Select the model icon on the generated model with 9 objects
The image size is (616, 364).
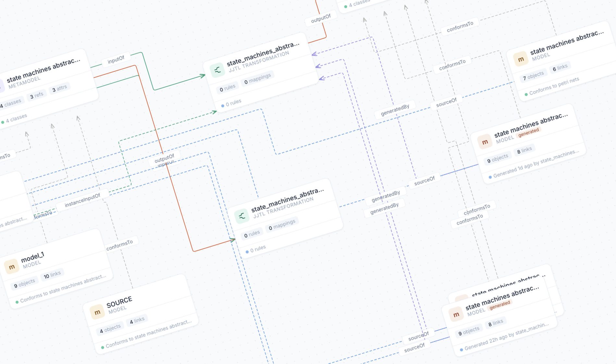[x=485, y=142]
